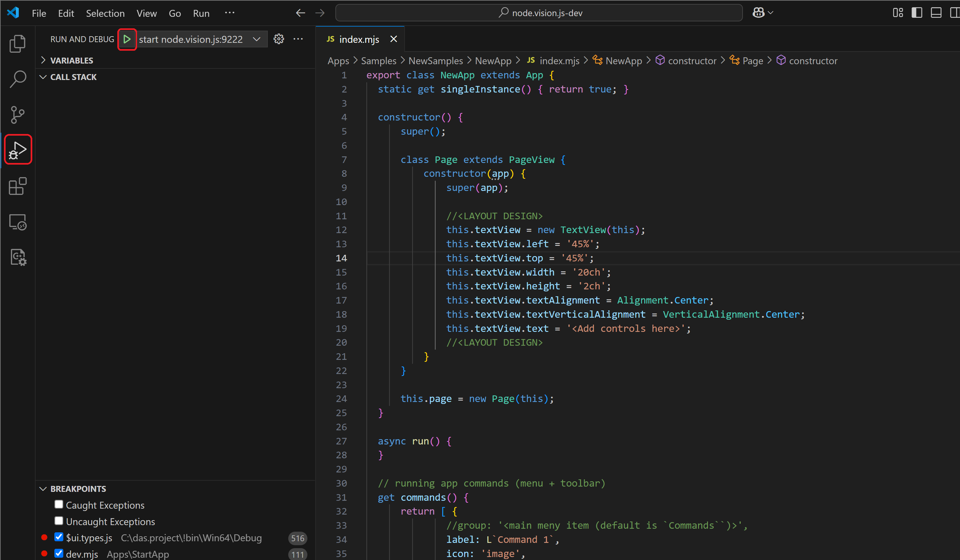Open the Run menu
Screen dimensions: 960x560
pos(201,13)
